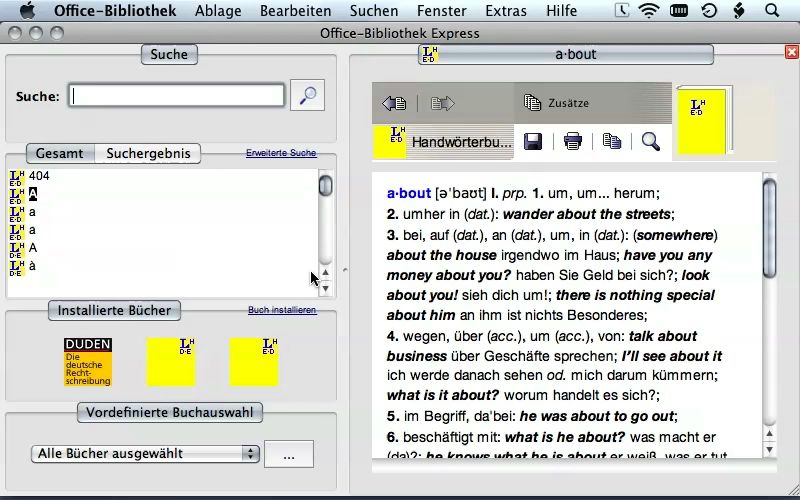Go back with the left arrow book icon
This screenshot has height=500, width=800.
pyautogui.click(x=394, y=104)
